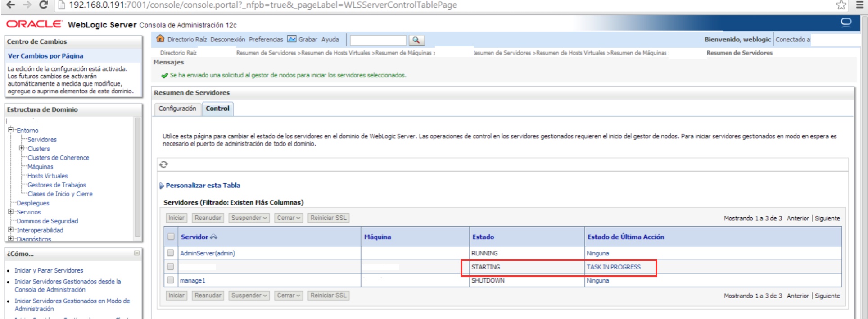This screenshot has width=868, height=319.
Task: Refresh the servers table with the cycle icon
Action: tap(164, 164)
